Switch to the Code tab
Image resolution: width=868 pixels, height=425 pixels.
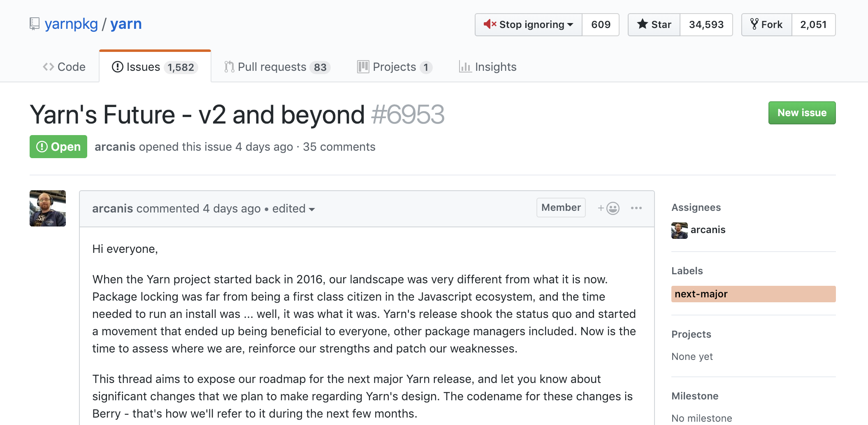[64, 67]
